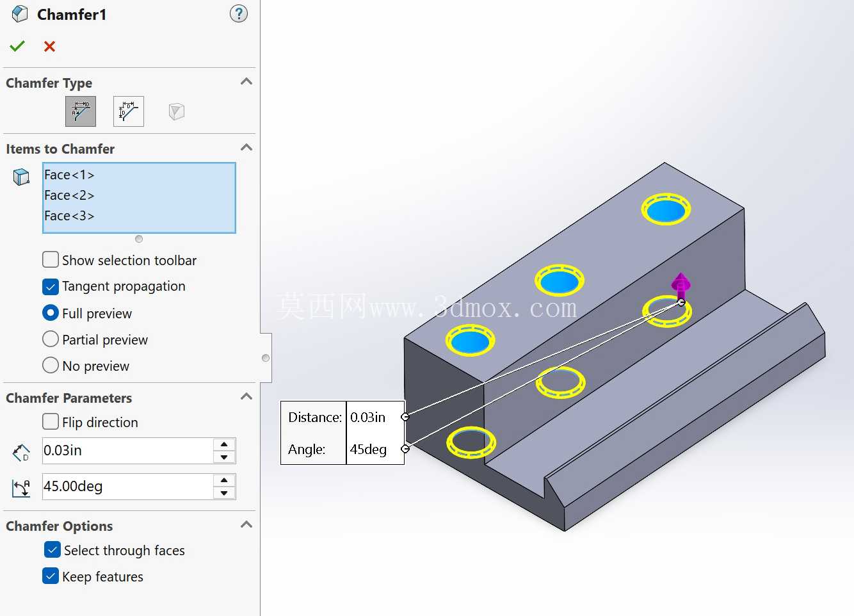The width and height of the screenshot is (854, 616).
Task: Enable Show selection toolbar checkbox
Action: click(51, 260)
